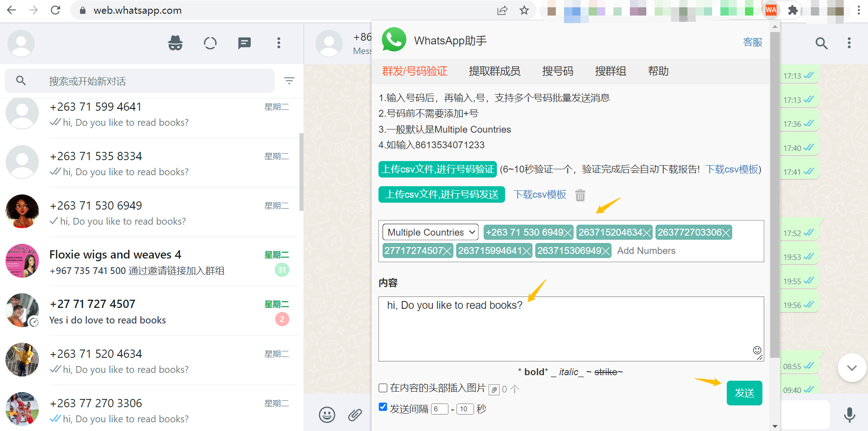This screenshot has height=431, width=868.
Task: Download csv template link beside verification note
Action: tap(732, 169)
